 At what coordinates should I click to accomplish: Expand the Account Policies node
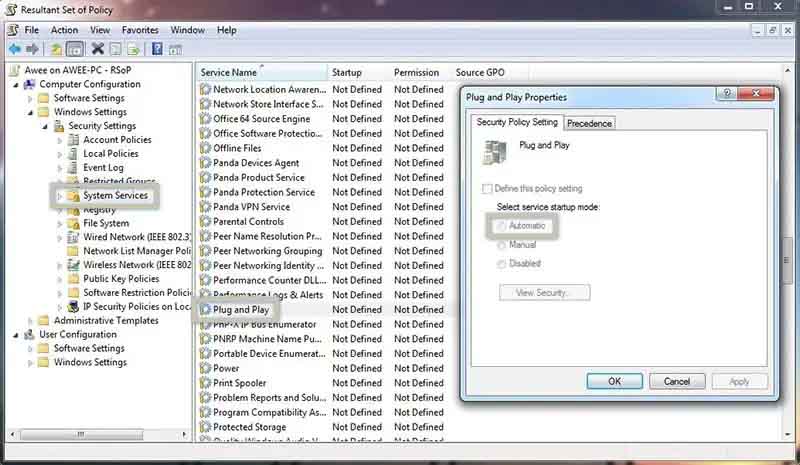pyautogui.click(x=60, y=140)
